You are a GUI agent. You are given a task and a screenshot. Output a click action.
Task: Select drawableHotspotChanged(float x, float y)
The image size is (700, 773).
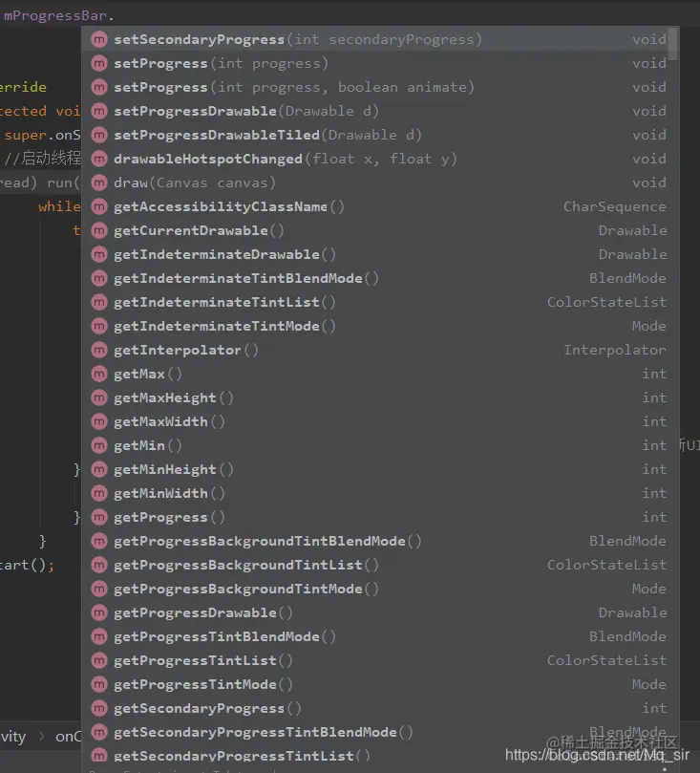tap(378, 159)
